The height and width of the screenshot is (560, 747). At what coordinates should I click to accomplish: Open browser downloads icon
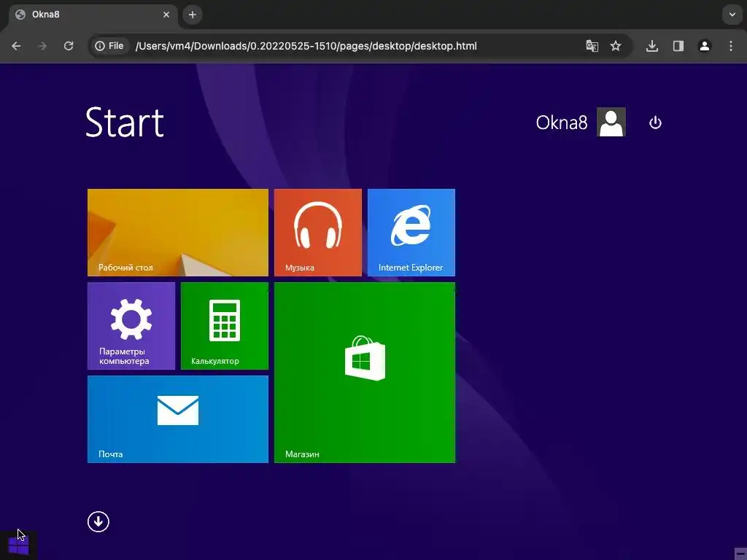pos(652,46)
